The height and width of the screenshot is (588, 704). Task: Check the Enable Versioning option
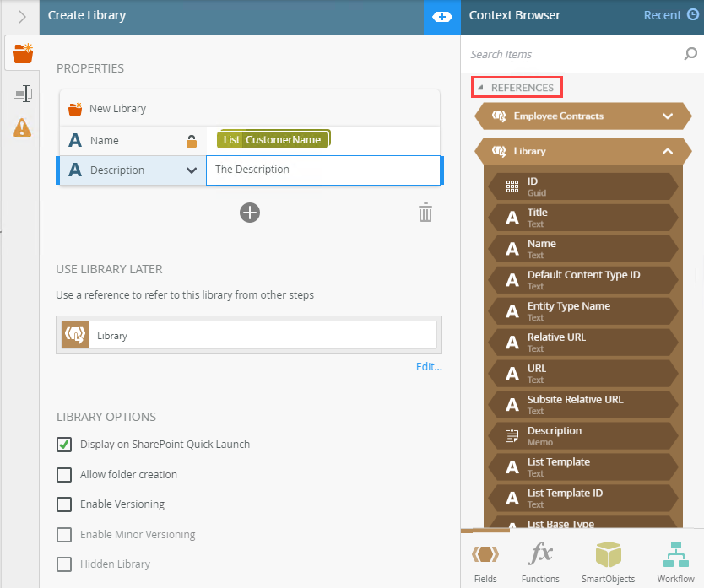[x=64, y=504]
